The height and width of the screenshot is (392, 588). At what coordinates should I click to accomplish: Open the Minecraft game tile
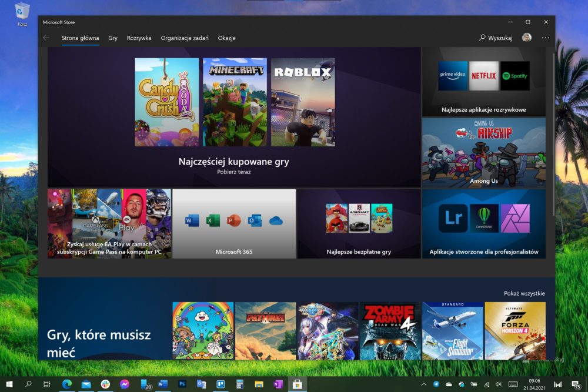[x=235, y=102]
